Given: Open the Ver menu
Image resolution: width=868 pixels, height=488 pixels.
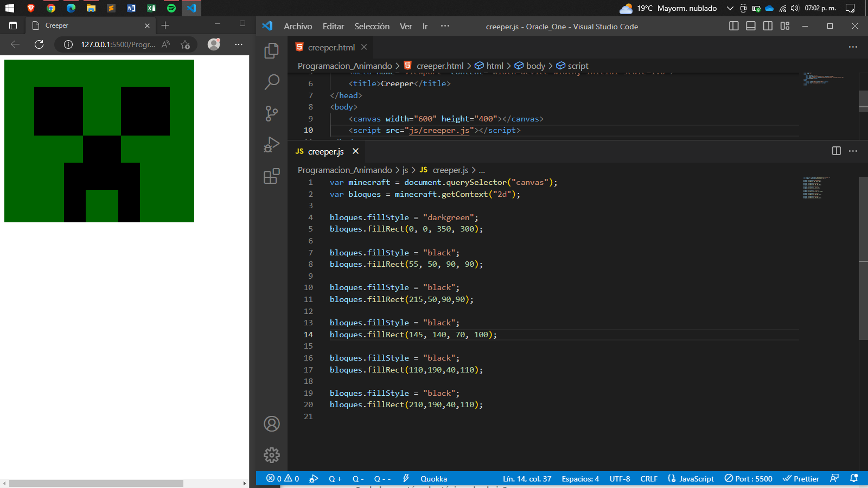Looking at the screenshot, I should [x=406, y=26].
